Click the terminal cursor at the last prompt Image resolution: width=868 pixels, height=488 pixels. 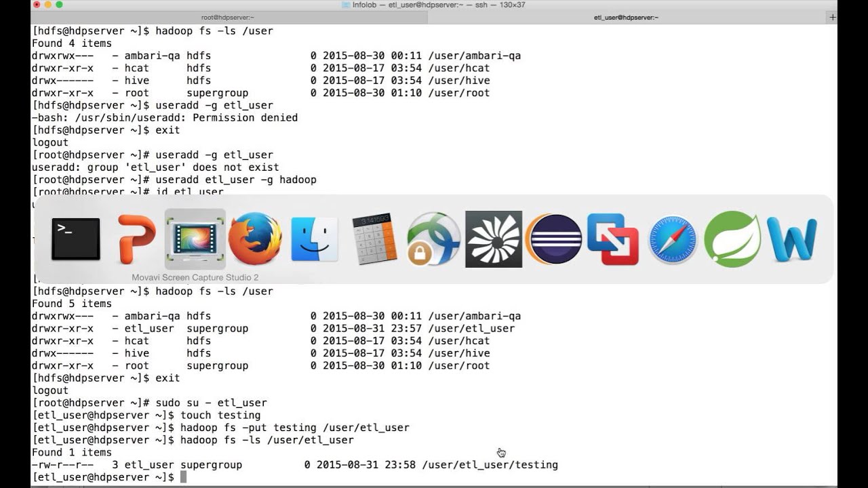point(183,477)
